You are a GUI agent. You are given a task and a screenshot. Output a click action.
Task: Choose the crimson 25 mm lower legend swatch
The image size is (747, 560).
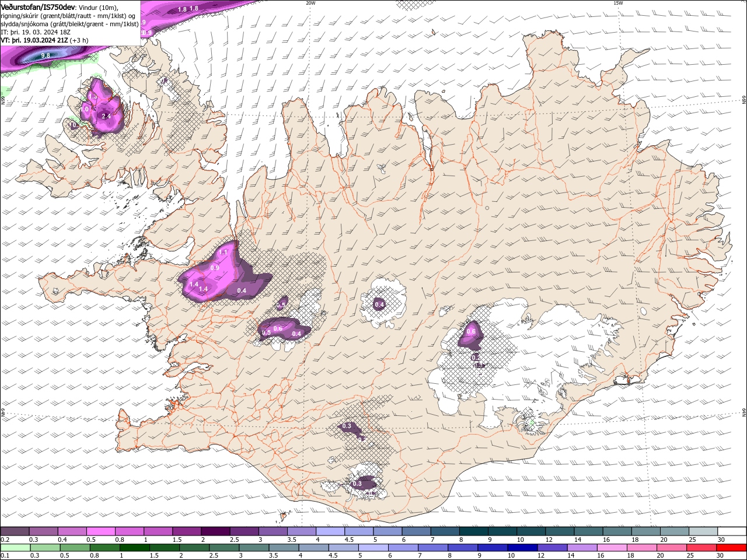tap(702, 548)
